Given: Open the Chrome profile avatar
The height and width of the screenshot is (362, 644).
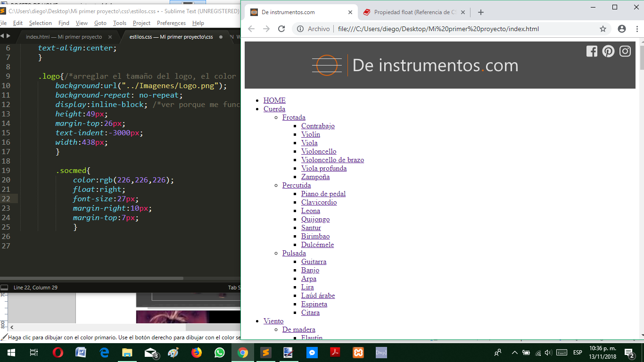Looking at the screenshot, I should coord(622,29).
